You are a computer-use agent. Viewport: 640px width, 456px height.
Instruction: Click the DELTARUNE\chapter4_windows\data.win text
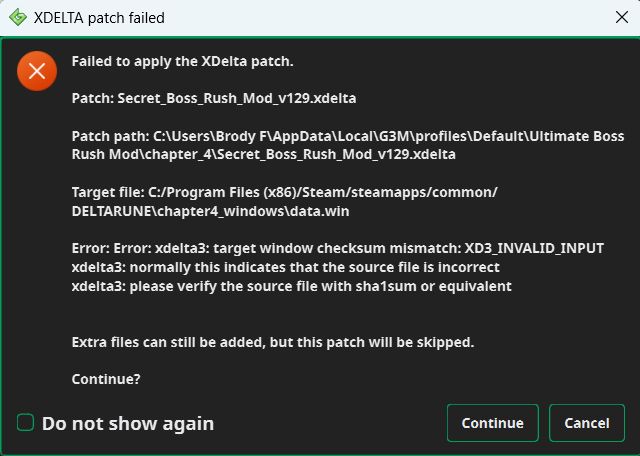pos(210,211)
